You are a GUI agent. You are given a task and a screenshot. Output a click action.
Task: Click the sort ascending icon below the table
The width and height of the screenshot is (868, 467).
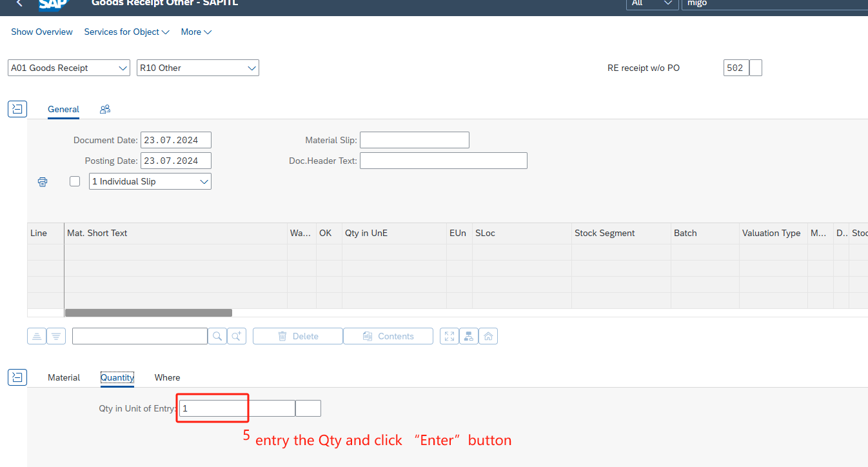coord(37,336)
